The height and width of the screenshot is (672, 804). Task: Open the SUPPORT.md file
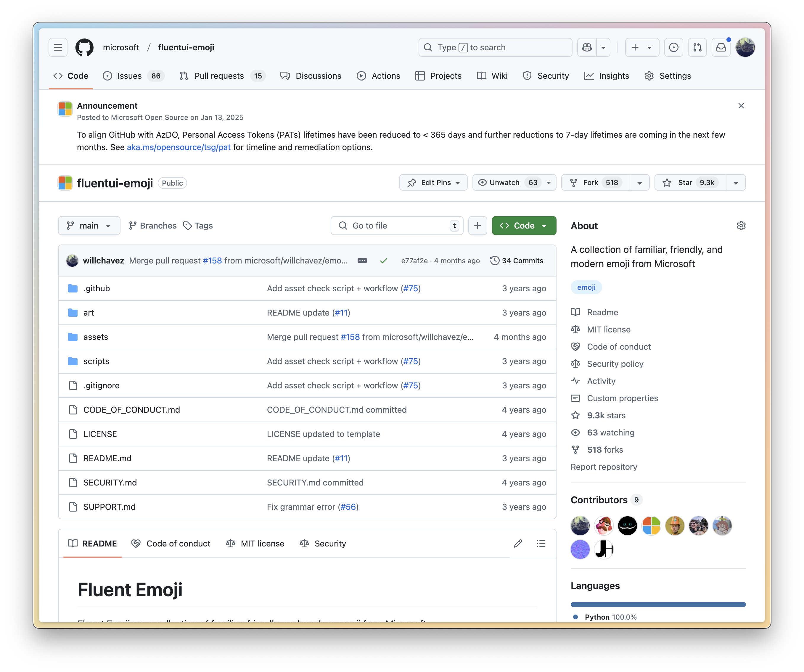pyautogui.click(x=109, y=507)
